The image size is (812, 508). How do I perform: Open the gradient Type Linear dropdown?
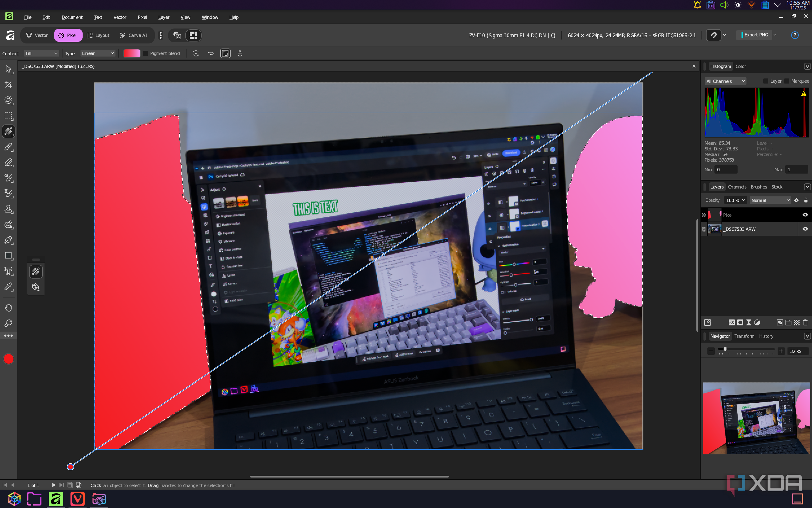coord(98,53)
